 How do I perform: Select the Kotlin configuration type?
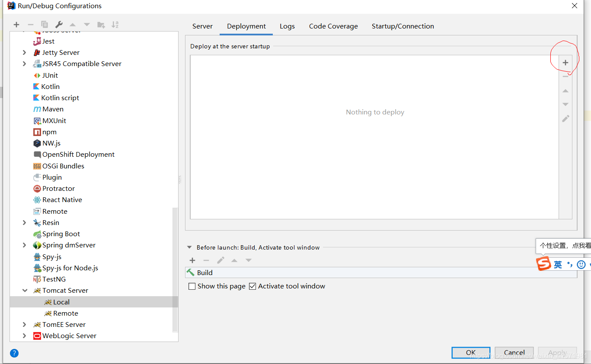[x=46, y=86]
